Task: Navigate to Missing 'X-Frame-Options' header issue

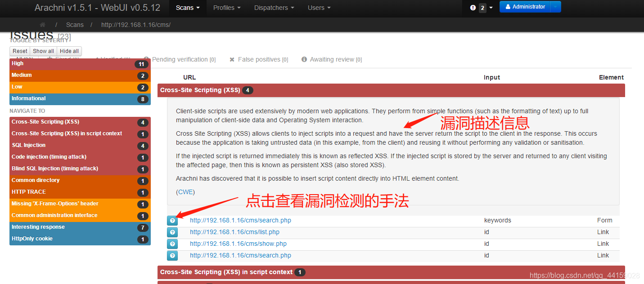Action: [x=80, y=204]
